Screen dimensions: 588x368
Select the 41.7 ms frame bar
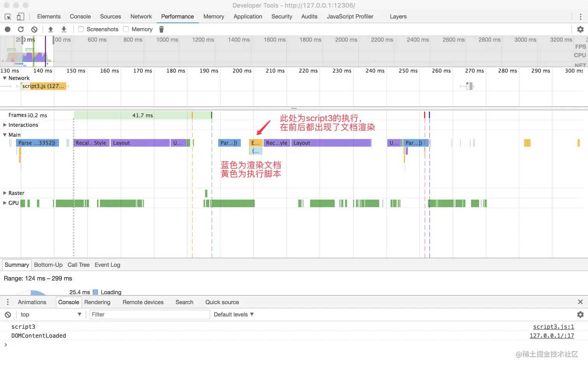point(143,115)
